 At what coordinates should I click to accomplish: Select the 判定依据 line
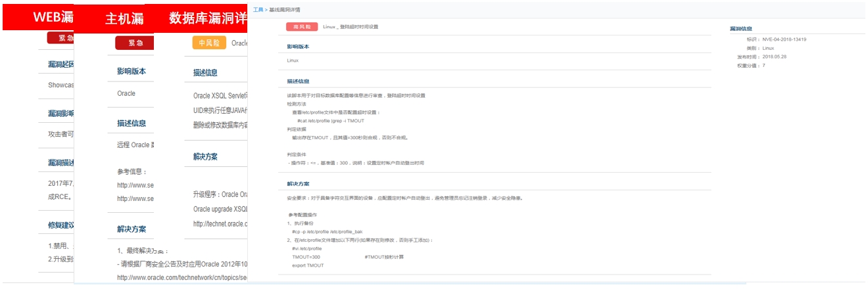[296, 129]
